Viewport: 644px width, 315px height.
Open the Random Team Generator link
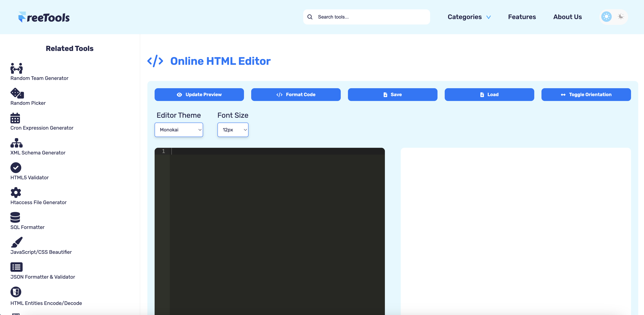[39, 78]
